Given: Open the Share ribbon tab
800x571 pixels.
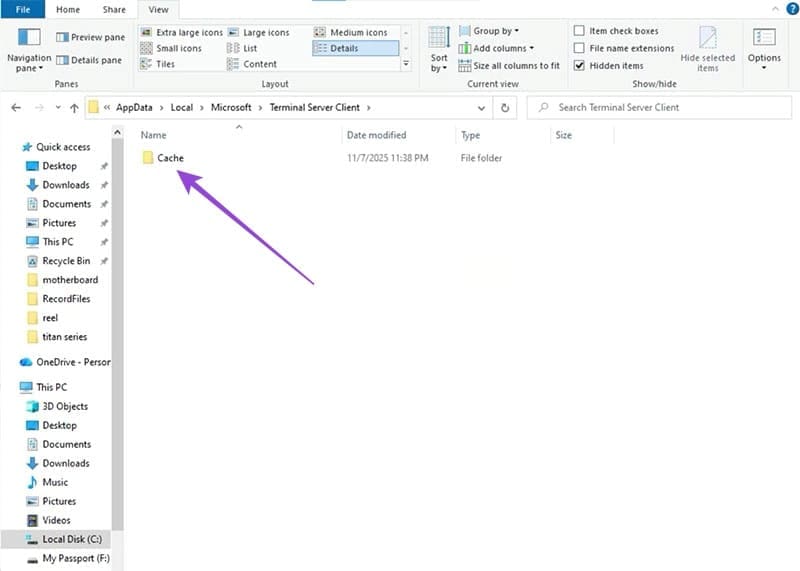Looking at the screenshot, I should coord(114,10).
